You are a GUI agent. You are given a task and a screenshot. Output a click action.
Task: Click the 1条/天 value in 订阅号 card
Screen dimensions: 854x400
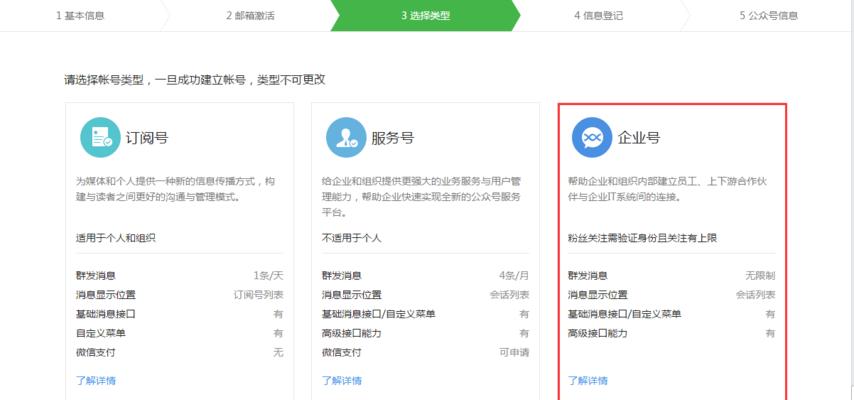269,276
